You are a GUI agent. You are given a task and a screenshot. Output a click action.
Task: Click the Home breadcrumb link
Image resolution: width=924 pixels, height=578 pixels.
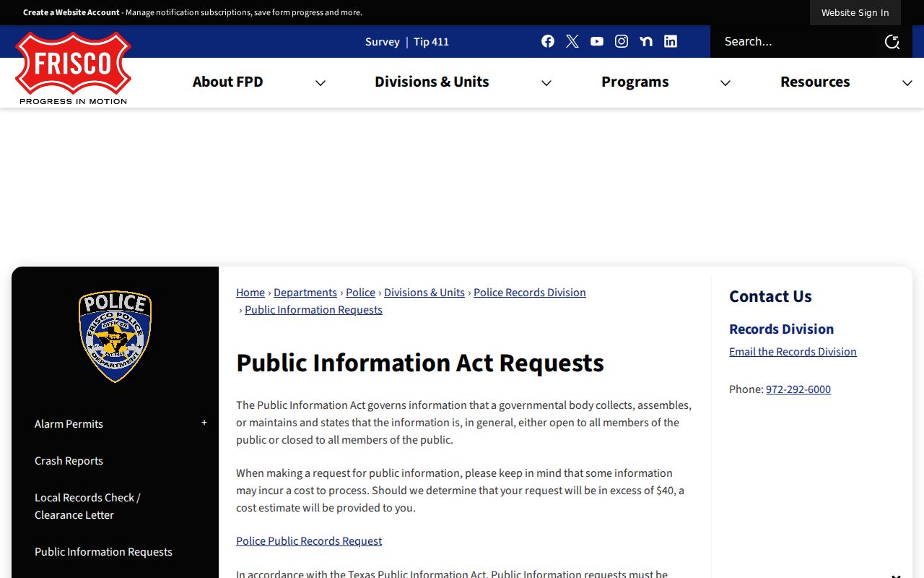tap(250, 293)
